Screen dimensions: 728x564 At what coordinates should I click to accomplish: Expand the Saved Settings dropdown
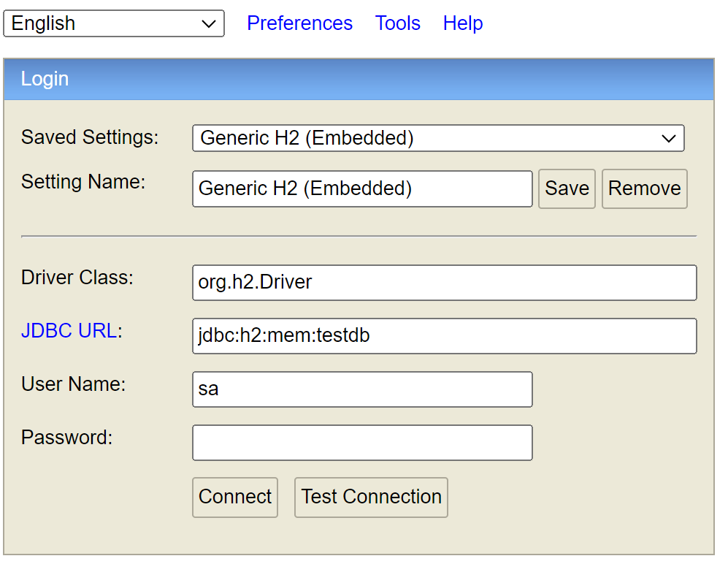click(x=438, y=138)
